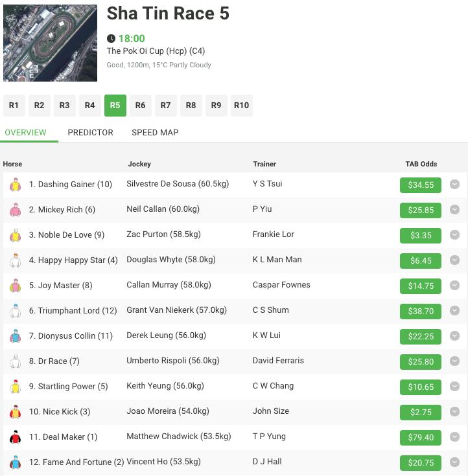Bet on Nice Kick at $2.75 odds

420,412
